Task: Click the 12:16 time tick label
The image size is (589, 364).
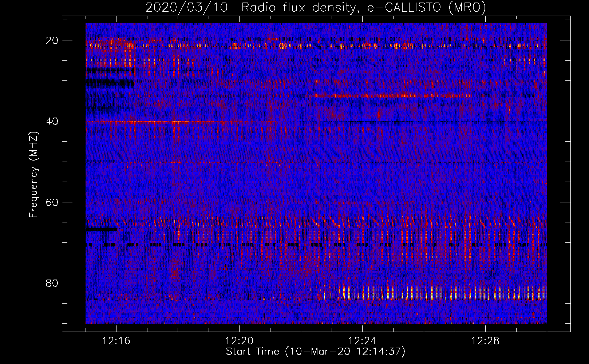Action: (116, 341)
